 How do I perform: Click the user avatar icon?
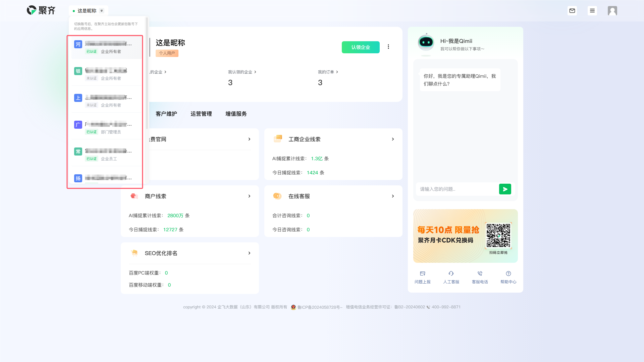[x=612, y=11]
